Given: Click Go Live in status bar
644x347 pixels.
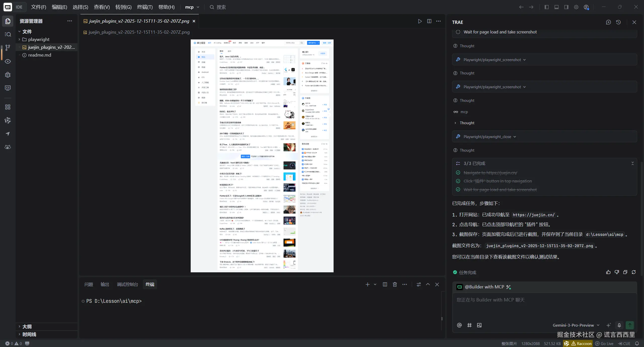Looking at the screenshot, I should pos(604,343).
